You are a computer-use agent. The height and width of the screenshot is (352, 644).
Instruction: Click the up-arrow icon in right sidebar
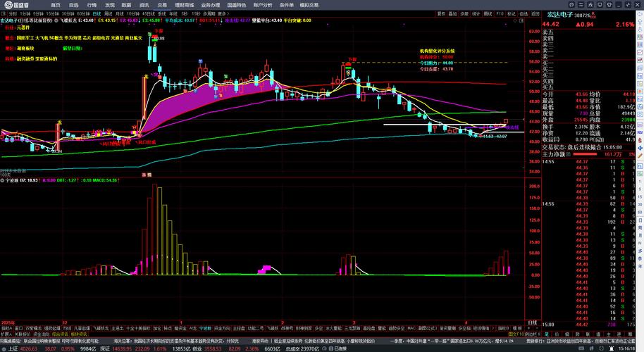(x=640, y=22)
